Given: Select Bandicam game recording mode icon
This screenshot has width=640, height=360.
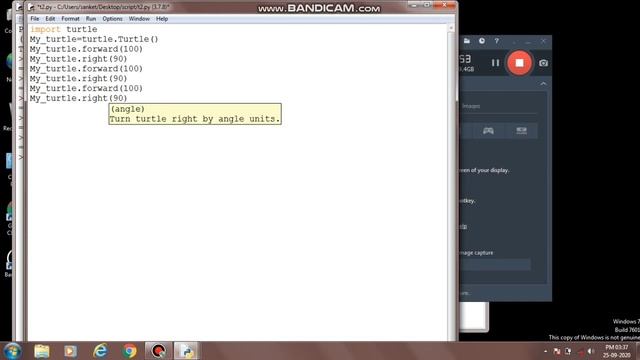Looking at the screenshot, I should 488,131.
